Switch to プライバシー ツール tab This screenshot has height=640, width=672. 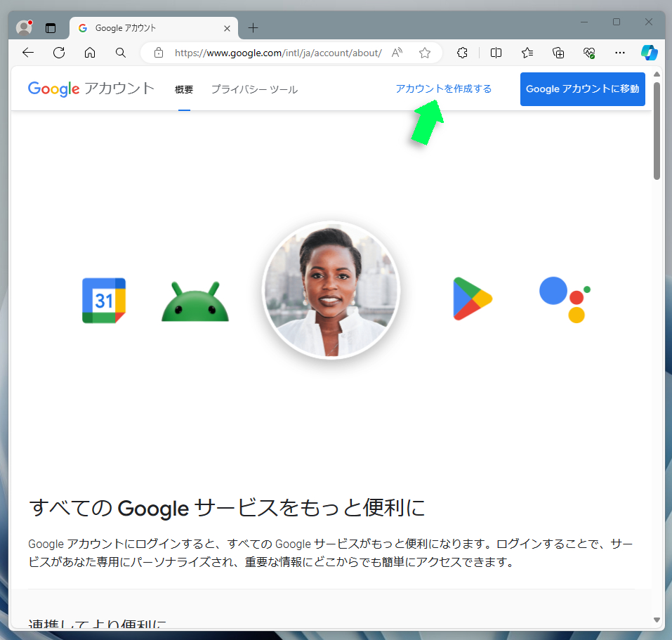pos(254,89)
